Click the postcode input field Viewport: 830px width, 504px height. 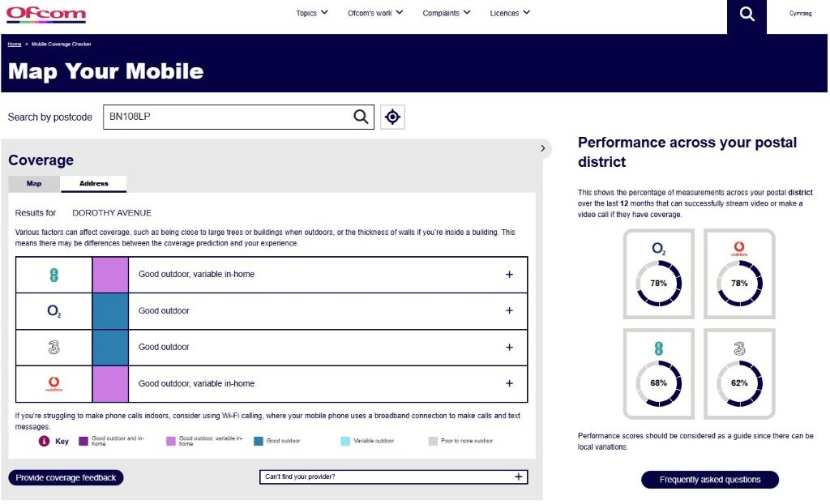(227, 117)
